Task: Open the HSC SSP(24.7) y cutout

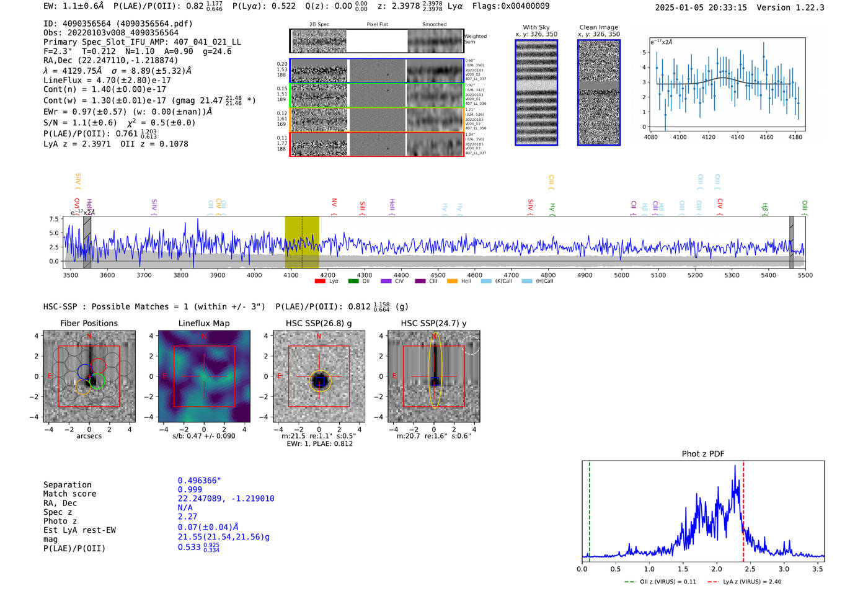Action: [433, 376]
